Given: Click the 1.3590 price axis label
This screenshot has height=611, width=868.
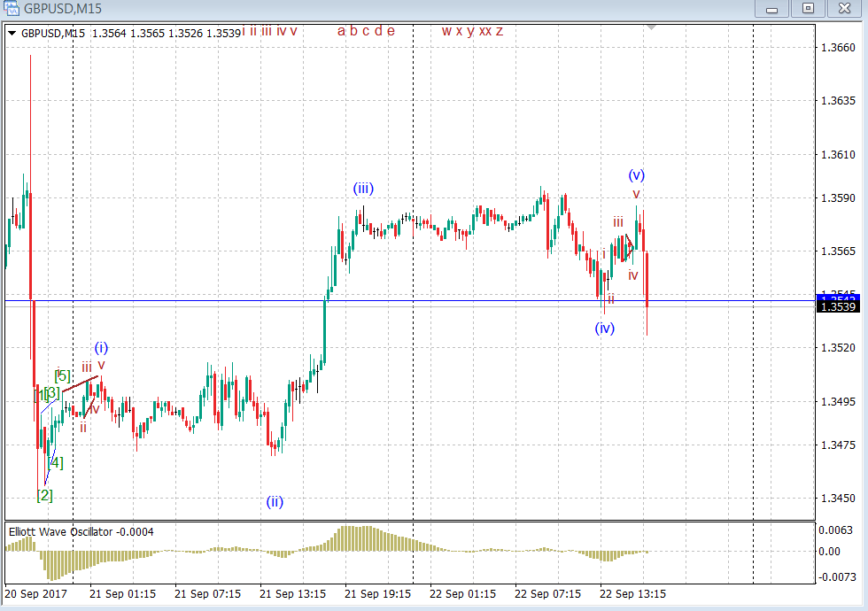Looking at the screenshot, I should (838, 197).
